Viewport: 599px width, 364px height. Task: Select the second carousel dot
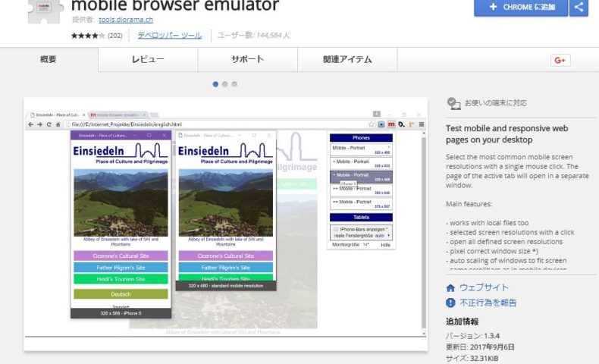(225, 84)
